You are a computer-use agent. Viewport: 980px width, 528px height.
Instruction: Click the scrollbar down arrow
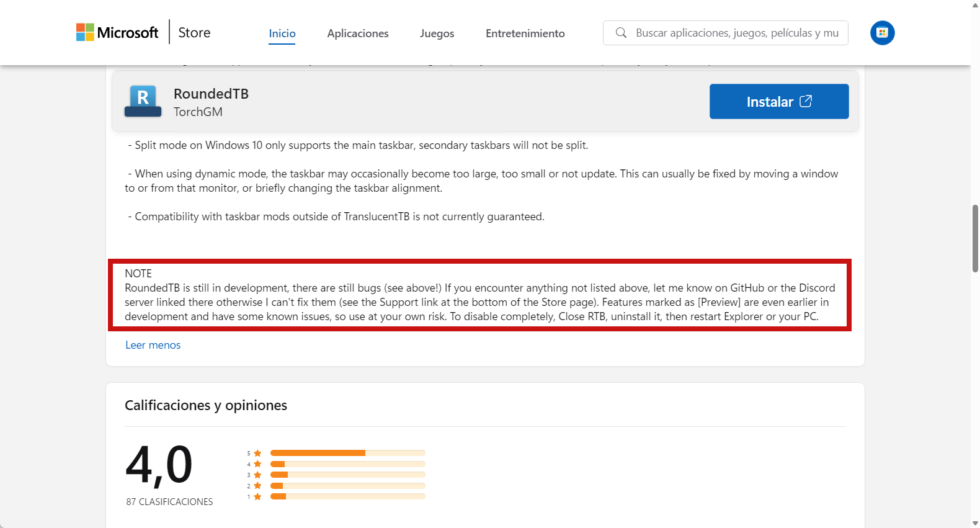coord(975,523)
